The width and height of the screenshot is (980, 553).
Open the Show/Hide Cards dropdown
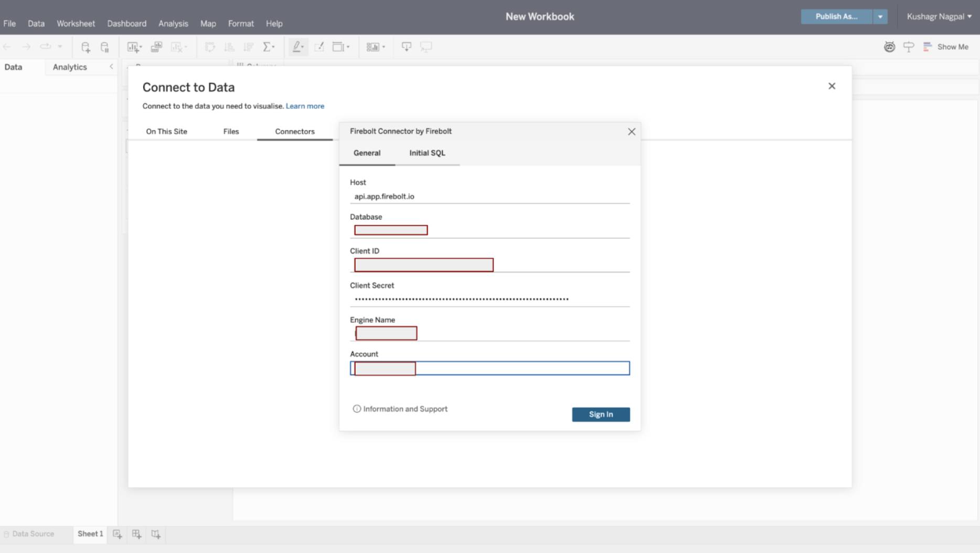376,47
